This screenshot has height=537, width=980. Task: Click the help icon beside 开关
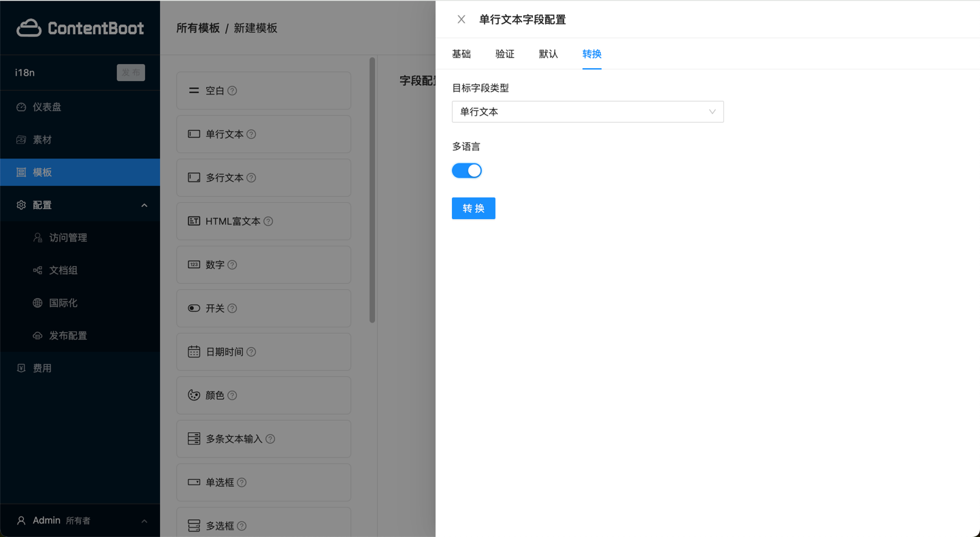[x=232, y=308]
